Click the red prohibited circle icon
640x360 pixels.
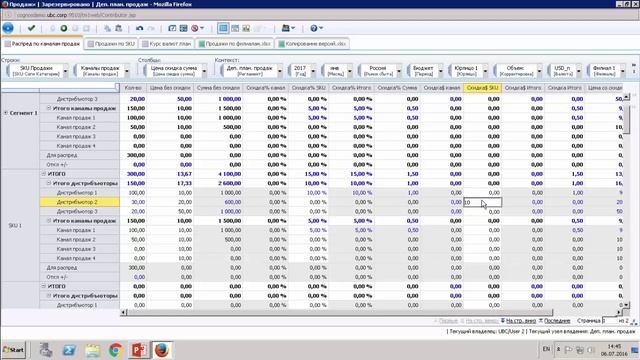pos(195,28)
